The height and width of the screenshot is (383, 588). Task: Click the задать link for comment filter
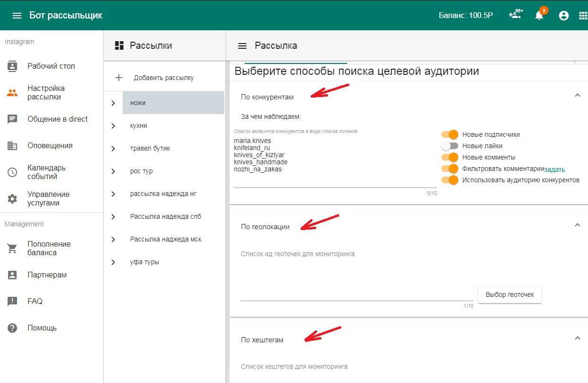pos(554,169)
